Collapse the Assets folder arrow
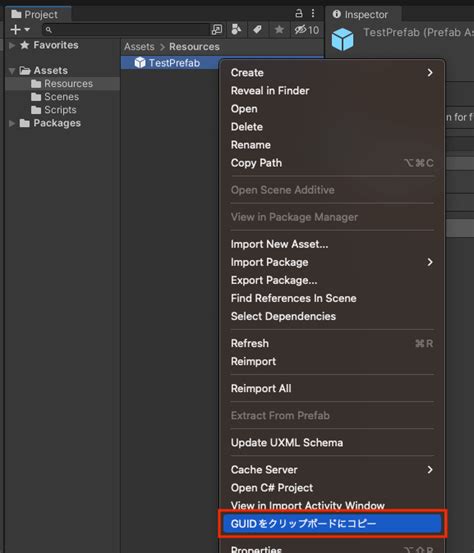 click(x=12, y=71)
